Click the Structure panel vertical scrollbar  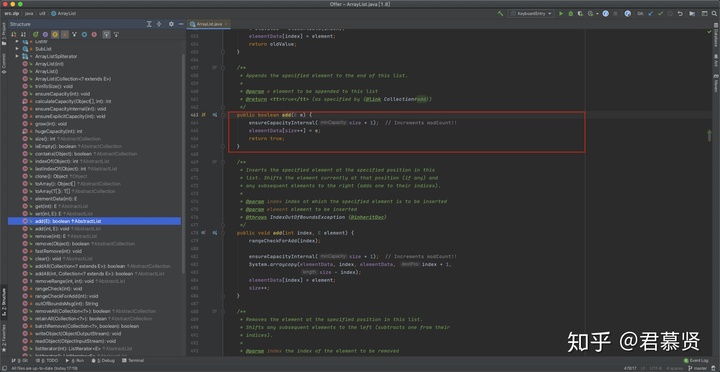pyautogui.click(x=183, y=163)
